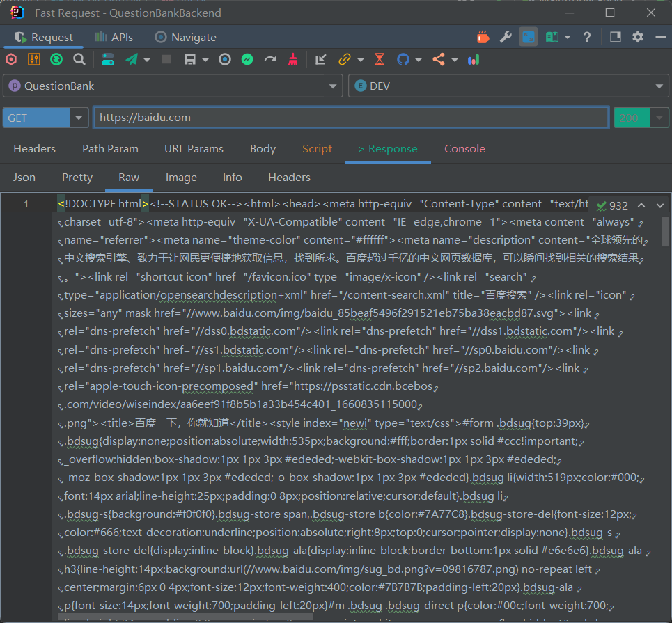Click line number 1 in the editor gutter
The image size is (672, 623).
click(26, 204)
